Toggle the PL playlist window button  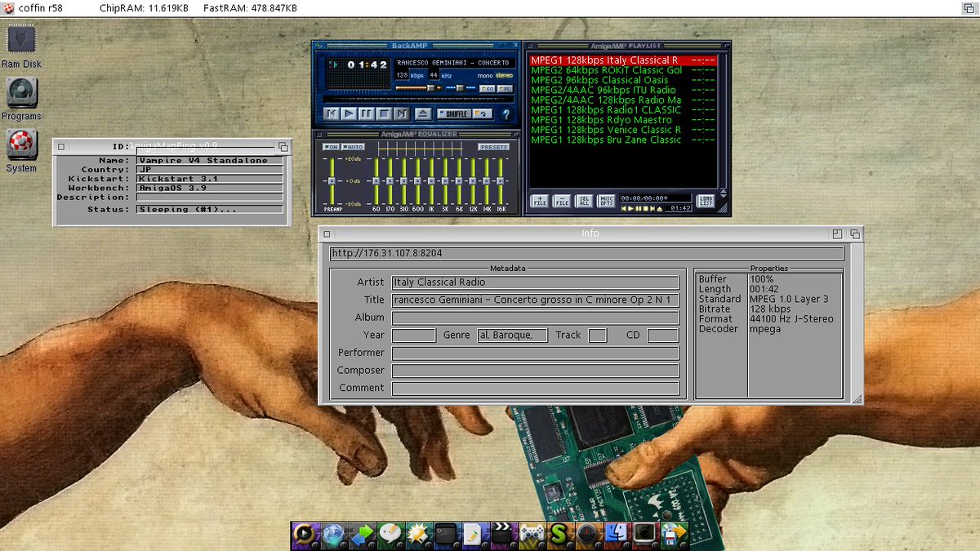click(x=505, y=89)
